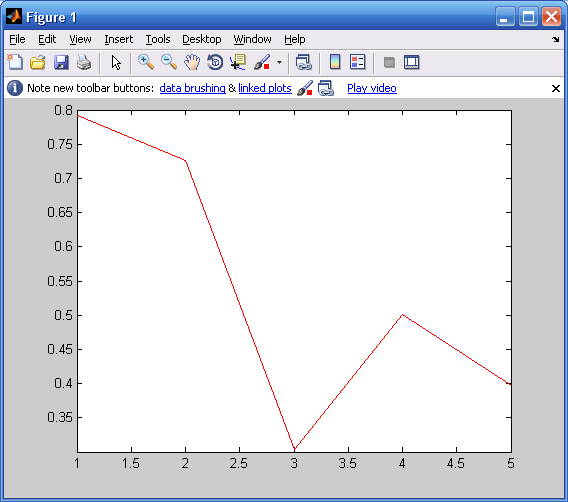Activate the Zoom Out magnifier tool
Image resolution: width=568 pixels, height=502 pixels.
click(x=169, y=62)
